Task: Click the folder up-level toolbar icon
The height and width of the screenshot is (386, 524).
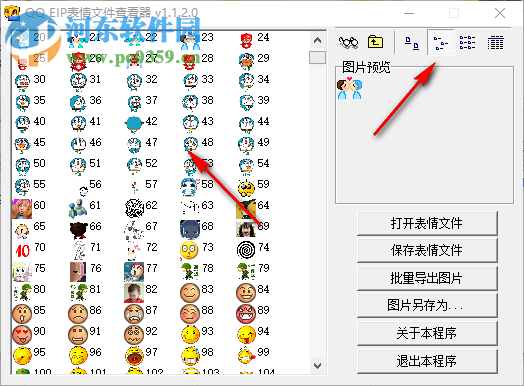Action: (x=375, y=42)
